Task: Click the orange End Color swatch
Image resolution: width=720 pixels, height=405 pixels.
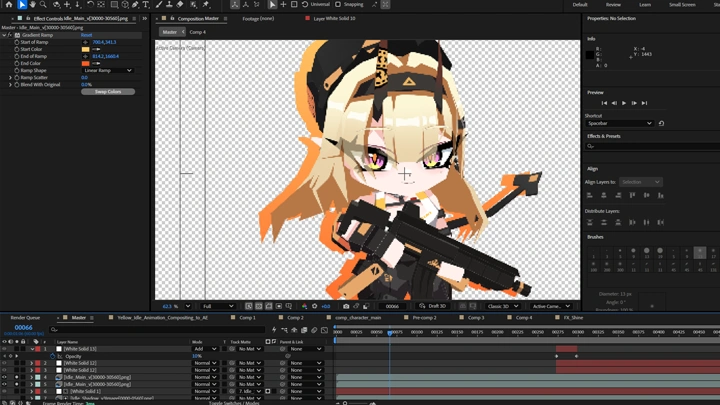Action: pos(85,63)
